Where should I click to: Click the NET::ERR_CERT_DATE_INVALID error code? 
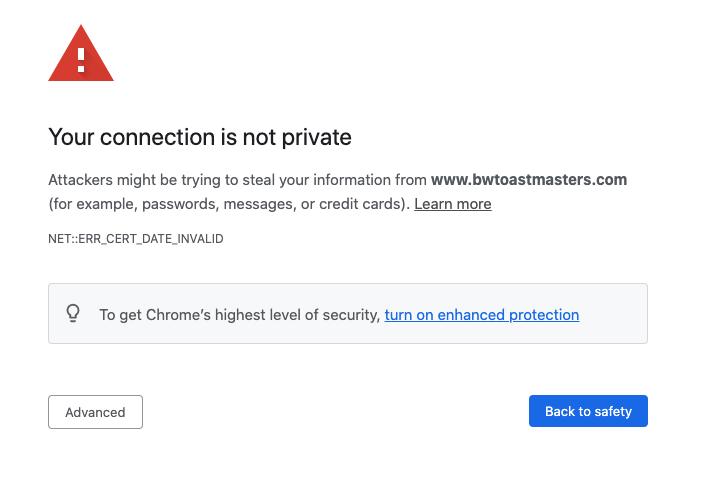point(136,239)
